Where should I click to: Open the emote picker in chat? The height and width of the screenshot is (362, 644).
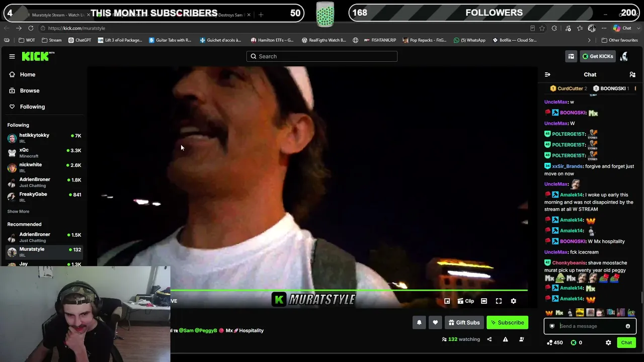point(628,326)
